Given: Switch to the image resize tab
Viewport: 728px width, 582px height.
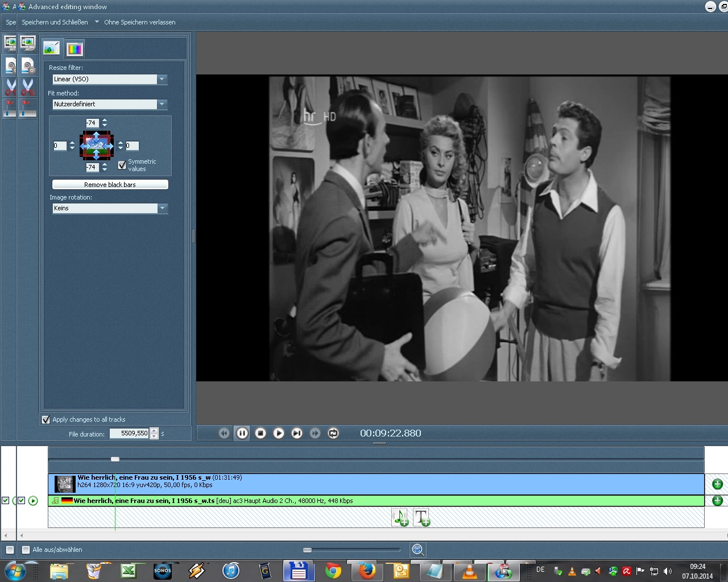Looking at the screenshot, I should coord(52,48).
